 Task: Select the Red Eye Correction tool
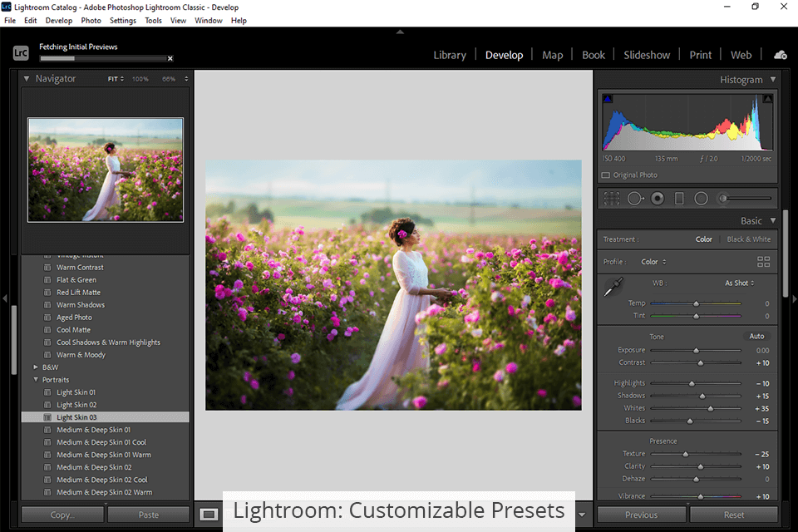[658, 199]
